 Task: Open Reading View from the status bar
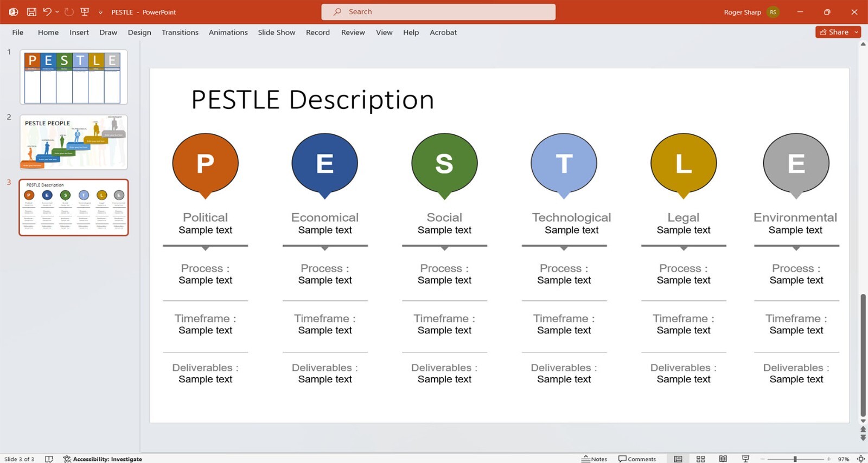[723, 459]
